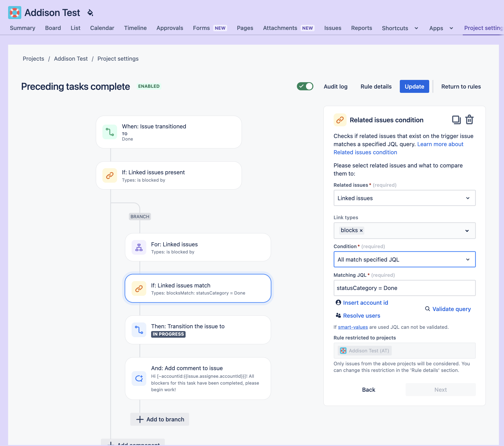
Task: Click the Validate query magnifier icon
Action: pos(427,309)
